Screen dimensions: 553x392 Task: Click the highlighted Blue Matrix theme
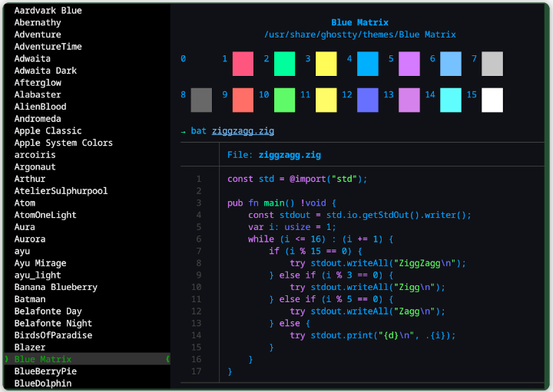(42, 359)
